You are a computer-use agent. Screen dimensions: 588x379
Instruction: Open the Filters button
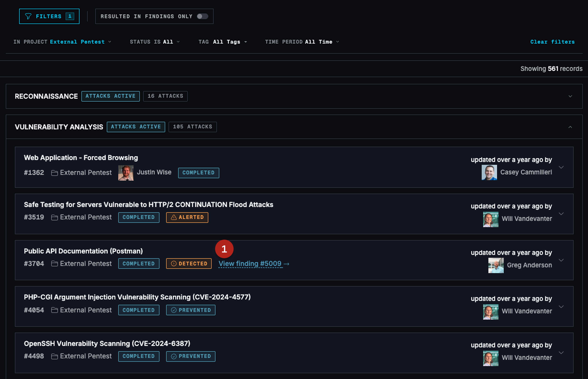49,16
